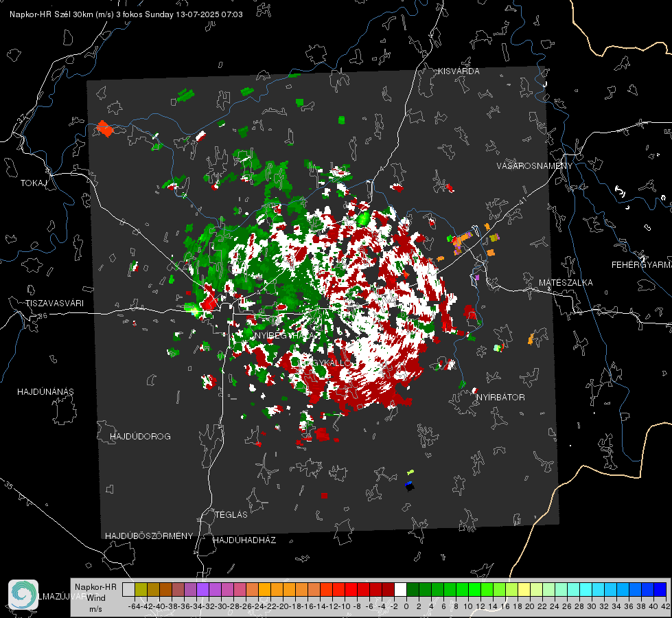
Task: Click the road number 41 near Vásárosnamény
Action: point(522,201)
